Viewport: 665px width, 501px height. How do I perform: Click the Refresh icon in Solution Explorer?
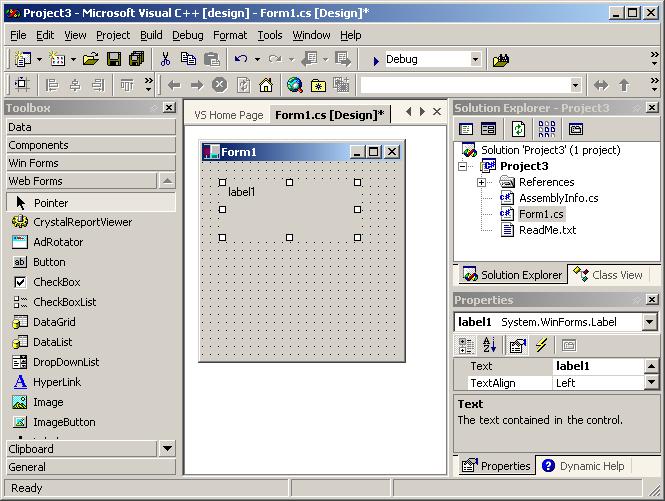point(518,129)
